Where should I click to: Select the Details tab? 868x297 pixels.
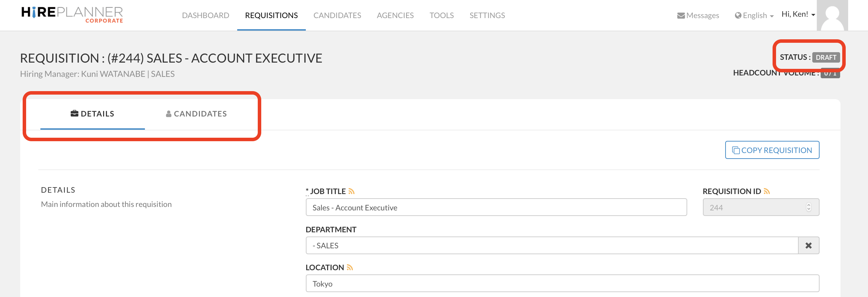(x=92, y=114)
